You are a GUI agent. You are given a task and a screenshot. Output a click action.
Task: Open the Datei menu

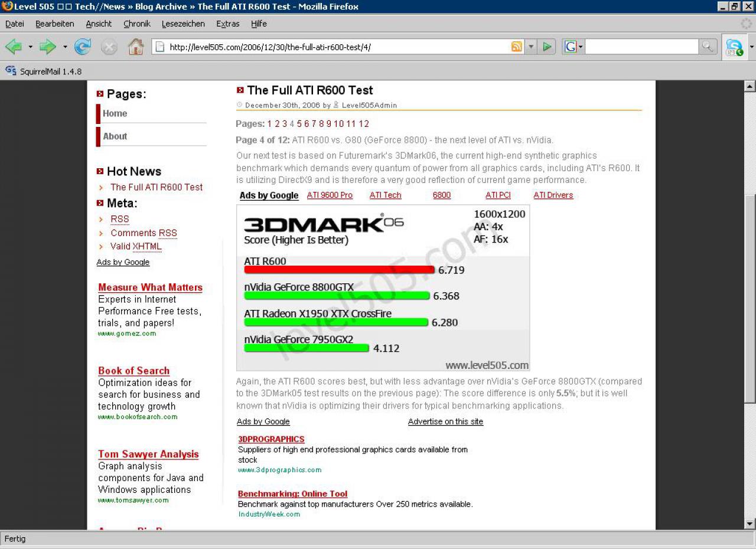tap(15, 24)
